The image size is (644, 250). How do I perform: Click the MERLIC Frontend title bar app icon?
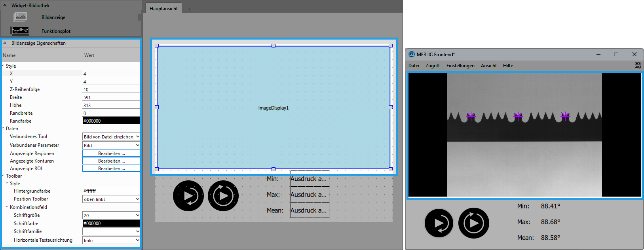point(412,55)
